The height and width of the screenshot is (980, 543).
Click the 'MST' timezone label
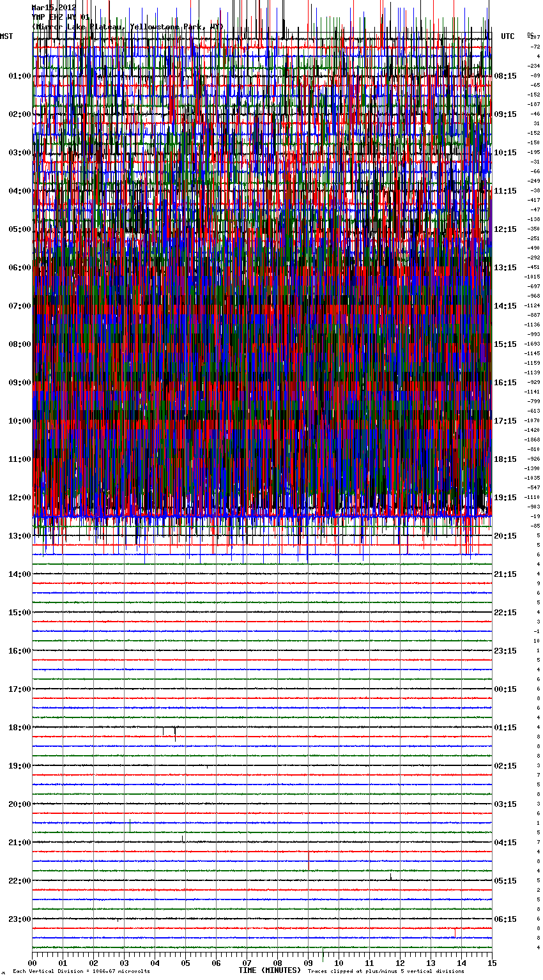click(6, 36)
